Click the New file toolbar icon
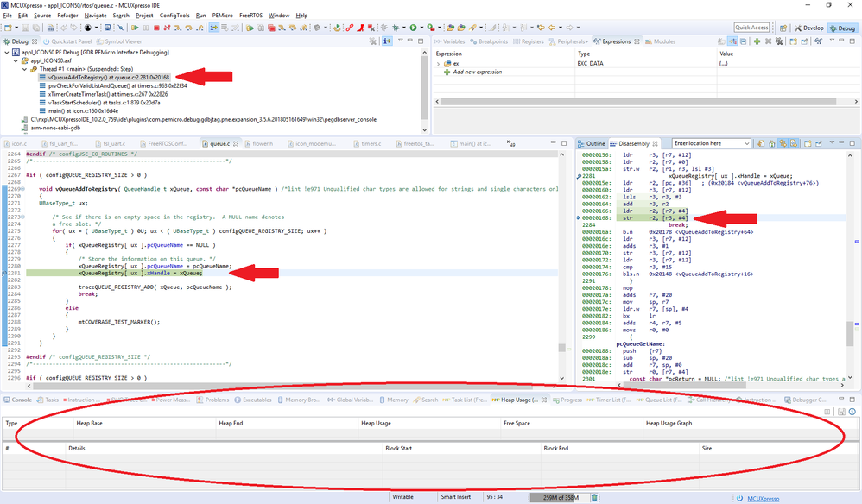Screen dimensions: 862x504 coord(8,28)
